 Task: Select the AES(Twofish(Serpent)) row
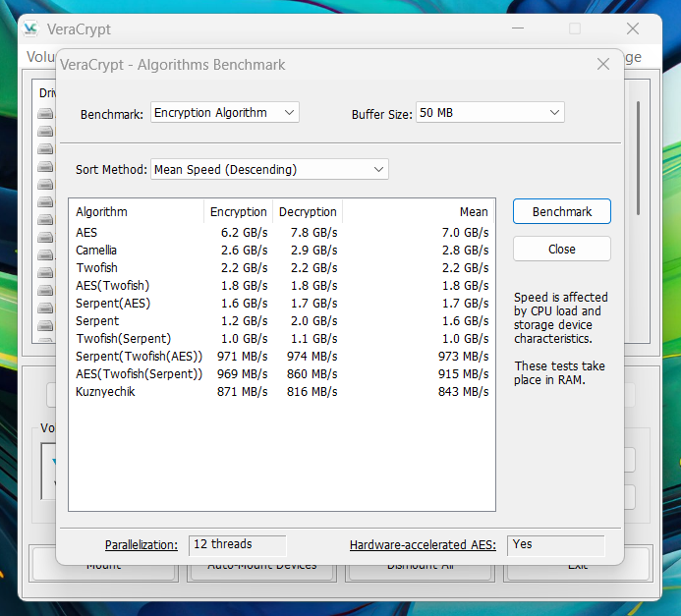tap(282, 373)
